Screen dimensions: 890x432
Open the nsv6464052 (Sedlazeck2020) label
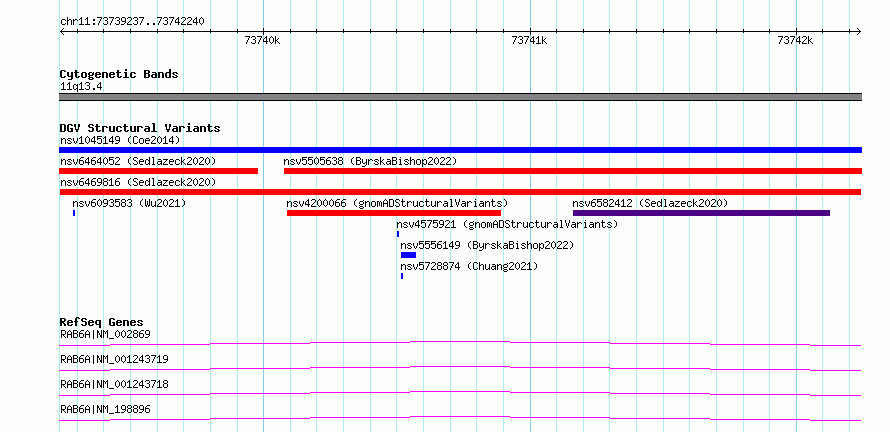(x=138, y=161)
